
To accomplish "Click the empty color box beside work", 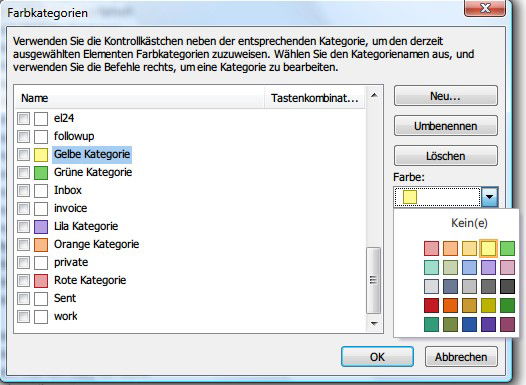I will pos(41,317).
